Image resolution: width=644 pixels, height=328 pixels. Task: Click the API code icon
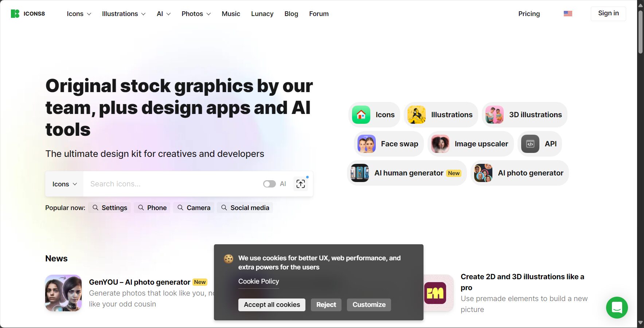click(530, 144)
